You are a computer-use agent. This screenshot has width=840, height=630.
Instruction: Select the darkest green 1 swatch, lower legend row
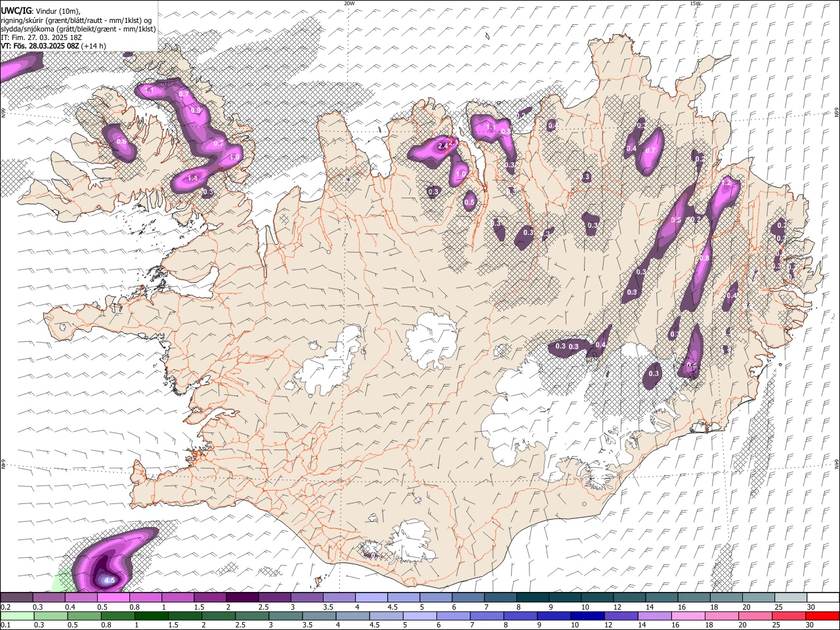coord(152,616)
